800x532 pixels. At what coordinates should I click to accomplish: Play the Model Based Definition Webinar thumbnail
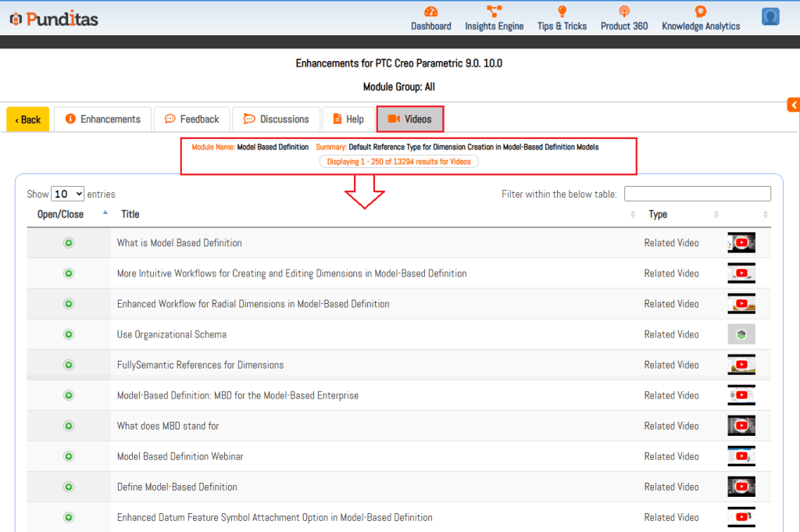click(741, 456)
